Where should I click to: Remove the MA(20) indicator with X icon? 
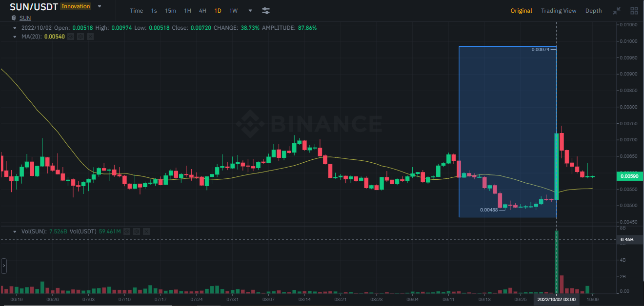89,37
